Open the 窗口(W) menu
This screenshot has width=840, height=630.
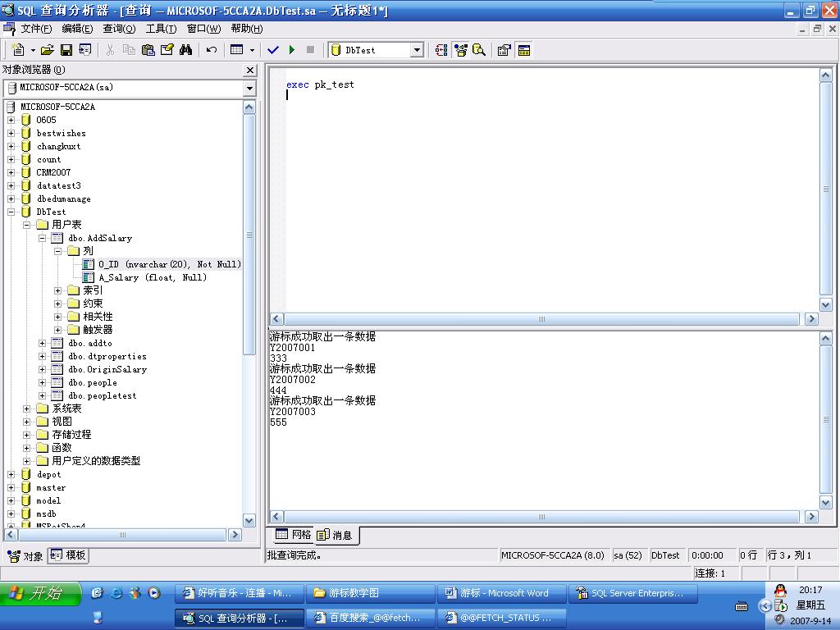pos(203,29)
